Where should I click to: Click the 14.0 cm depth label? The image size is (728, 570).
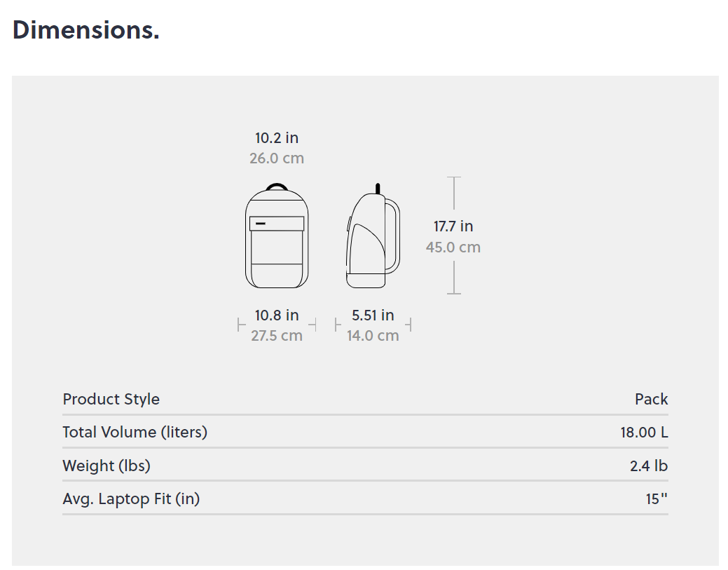[373, 336]
